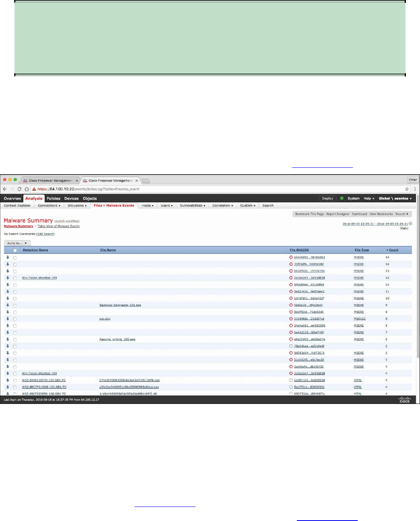
Task: Check the box for the Backdoor.Zenmaster.102.exe row
Action: tap(15, 305)
